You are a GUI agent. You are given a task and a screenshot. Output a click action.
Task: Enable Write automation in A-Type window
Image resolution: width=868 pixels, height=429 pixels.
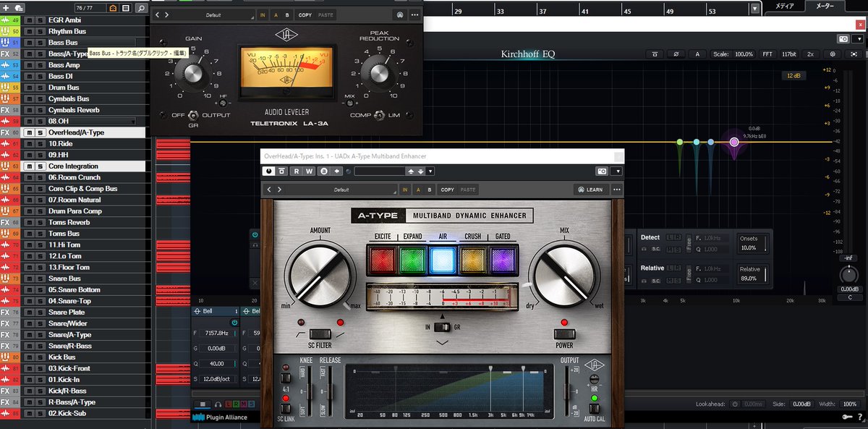[x=309, y=171]
